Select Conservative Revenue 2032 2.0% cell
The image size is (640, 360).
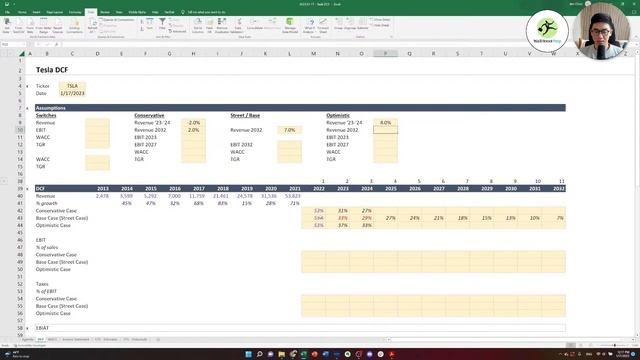(x=193, y=130)
